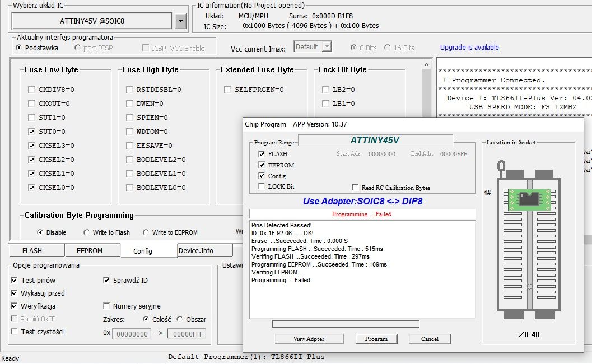Viewport: 592px width, 364px height.
Task: Switch to the FLASH tab
Action: [x=36, y=250]
